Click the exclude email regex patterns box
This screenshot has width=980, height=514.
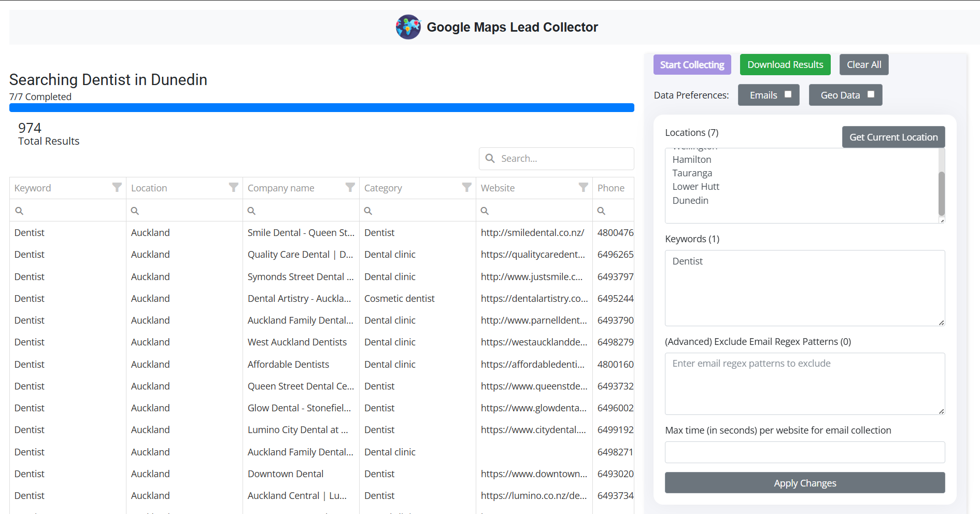point(805,384)
